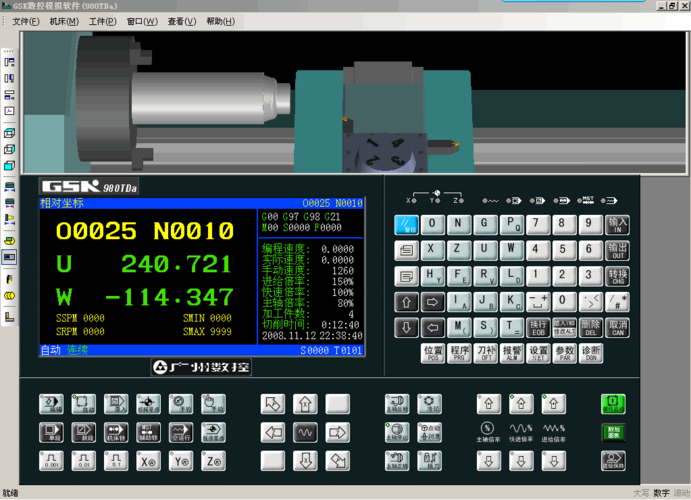This screenshot has width=691, height=500.
Task: Open the 查看(V) menu
Action: pyautogui.click(x=182, y=21)
